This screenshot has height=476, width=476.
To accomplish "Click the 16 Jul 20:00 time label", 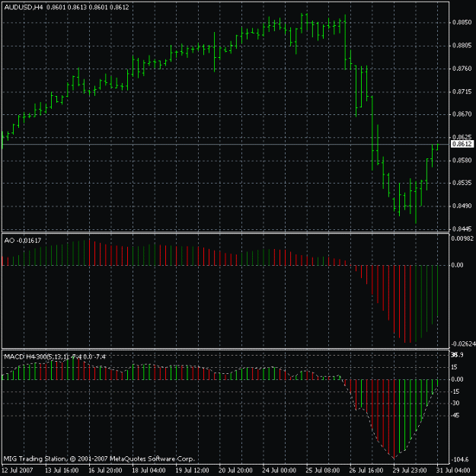I will coord(105,471).
